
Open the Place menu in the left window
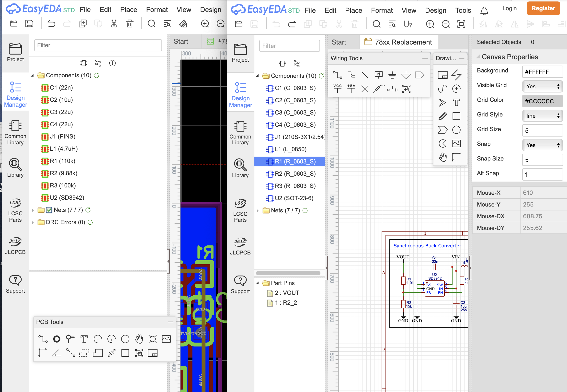tap(128, 10)
